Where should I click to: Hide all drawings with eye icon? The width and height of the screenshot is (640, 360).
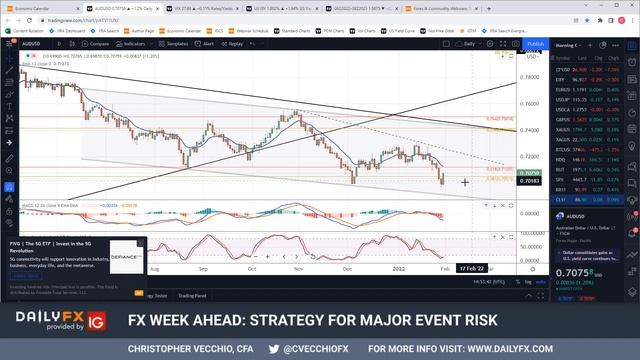(x=9, y=223)
